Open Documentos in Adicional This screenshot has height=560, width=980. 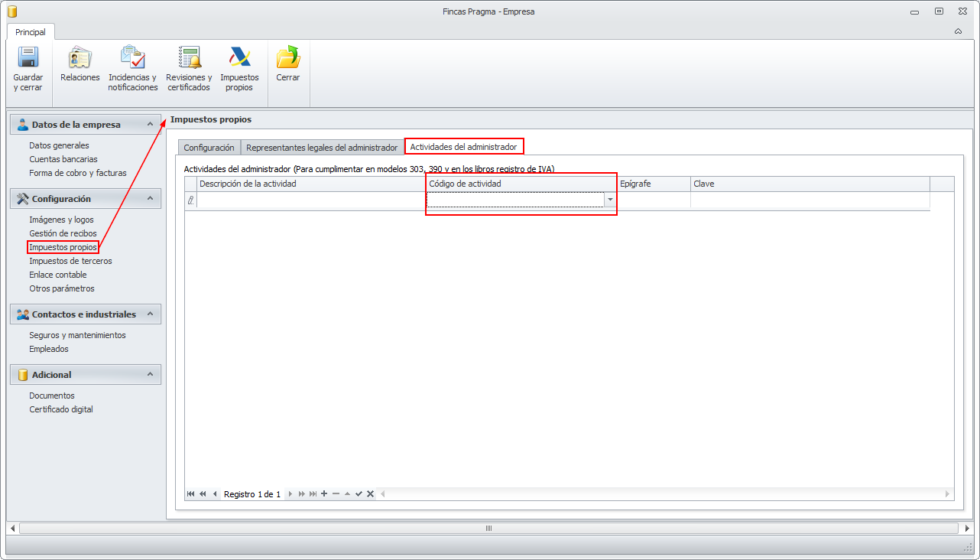52,396
